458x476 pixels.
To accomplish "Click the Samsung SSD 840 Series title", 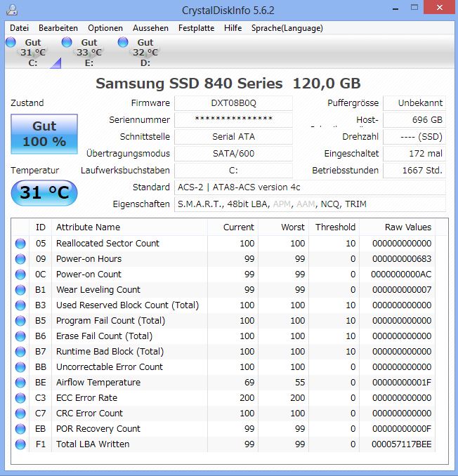I will [x=228, y=84].
